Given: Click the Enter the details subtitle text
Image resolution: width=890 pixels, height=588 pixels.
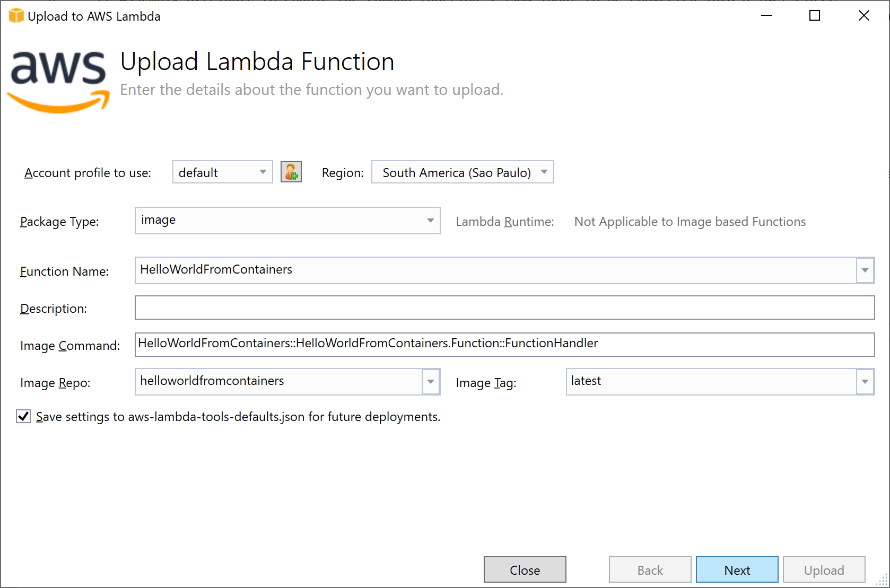Looking at the screenshot, I should coord(312,90).
